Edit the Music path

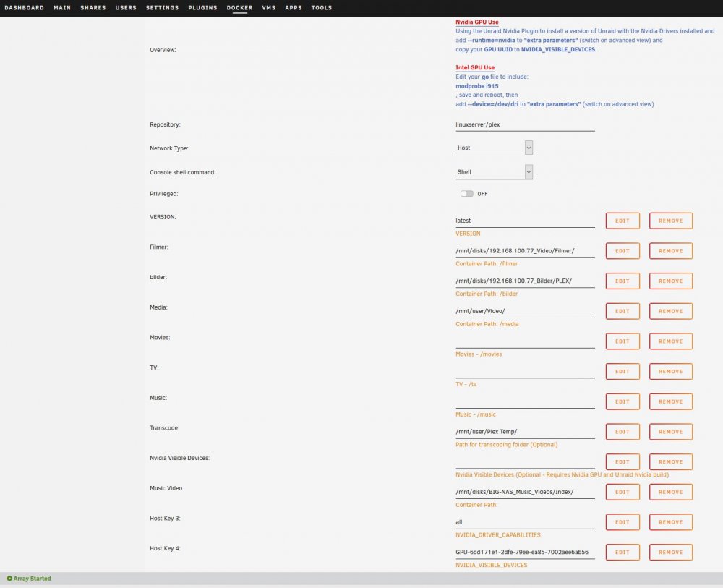pos(623,401)
